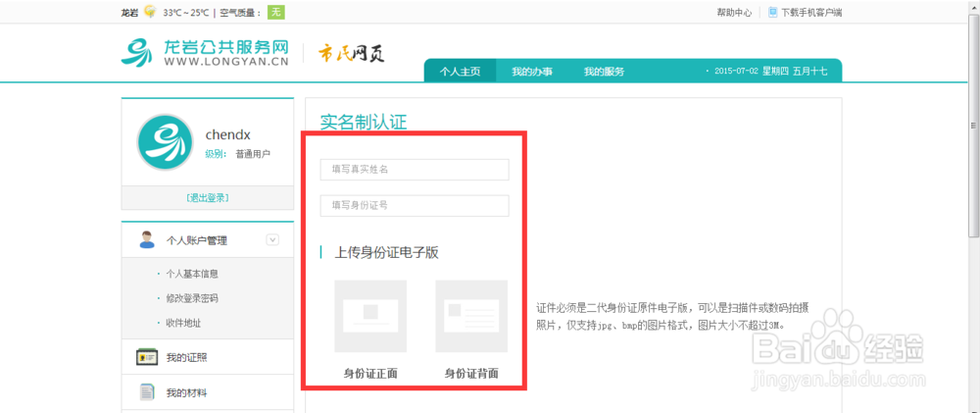Click the 退出登录 link
The height and width of the screenshot is (413, 980).
click(208, 198)
